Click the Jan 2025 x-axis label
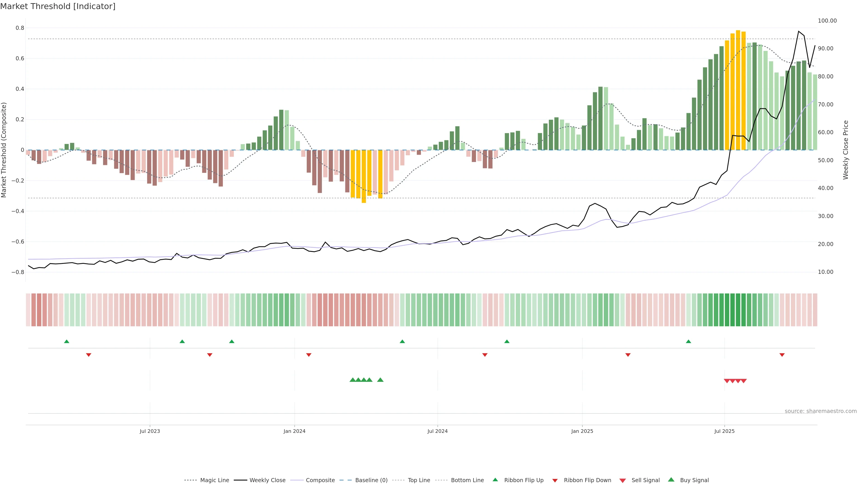The height and width of the screenshot is (488, 868). 582,431
